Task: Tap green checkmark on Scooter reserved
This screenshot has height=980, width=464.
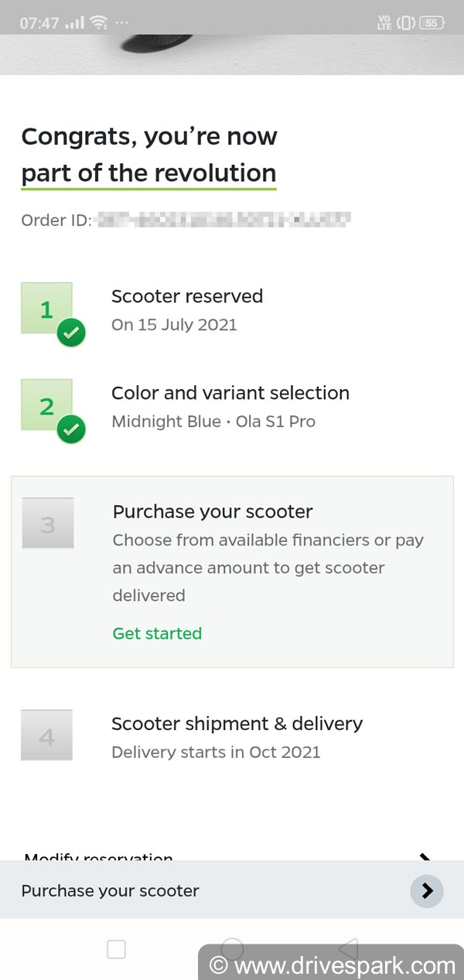Action: click(71, 333)
